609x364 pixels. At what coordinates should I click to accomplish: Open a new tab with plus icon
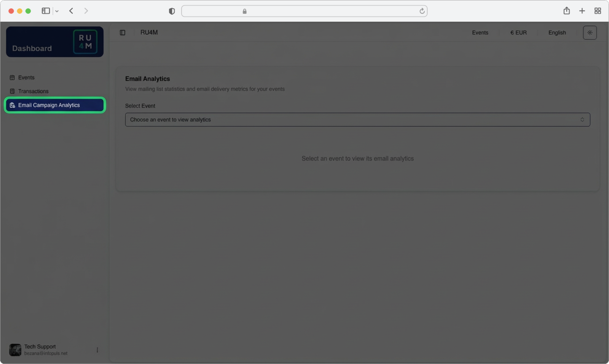tap(582, 11)
